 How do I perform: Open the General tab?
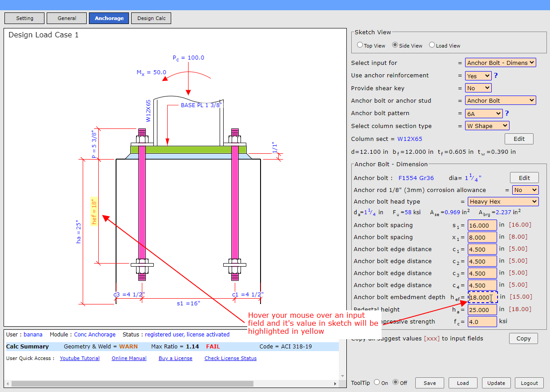coord(67,18)
